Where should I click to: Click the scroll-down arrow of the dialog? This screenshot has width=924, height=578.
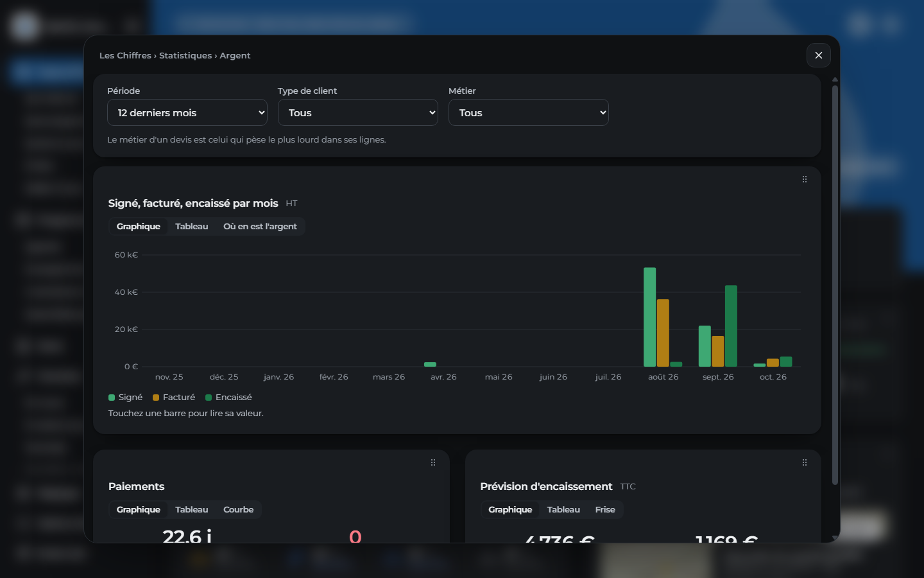(835, 538)
